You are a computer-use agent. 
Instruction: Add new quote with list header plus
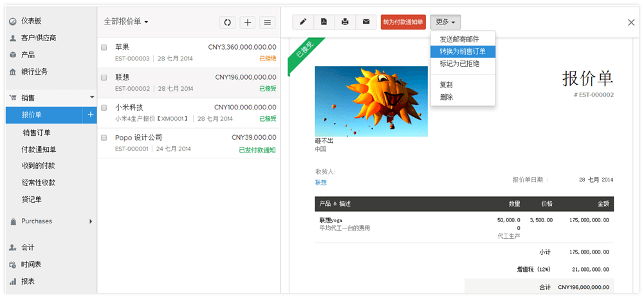pyautogui.click(x=248, y=23)
